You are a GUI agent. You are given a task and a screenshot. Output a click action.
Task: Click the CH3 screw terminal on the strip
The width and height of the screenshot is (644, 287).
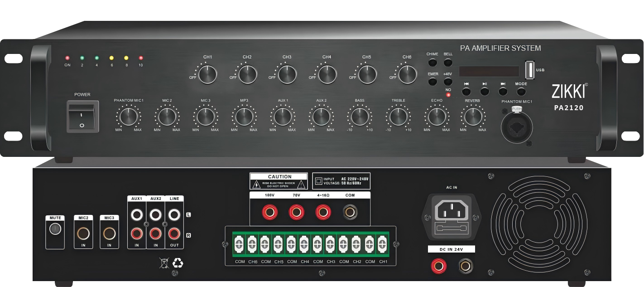click(x=331, y=245)
